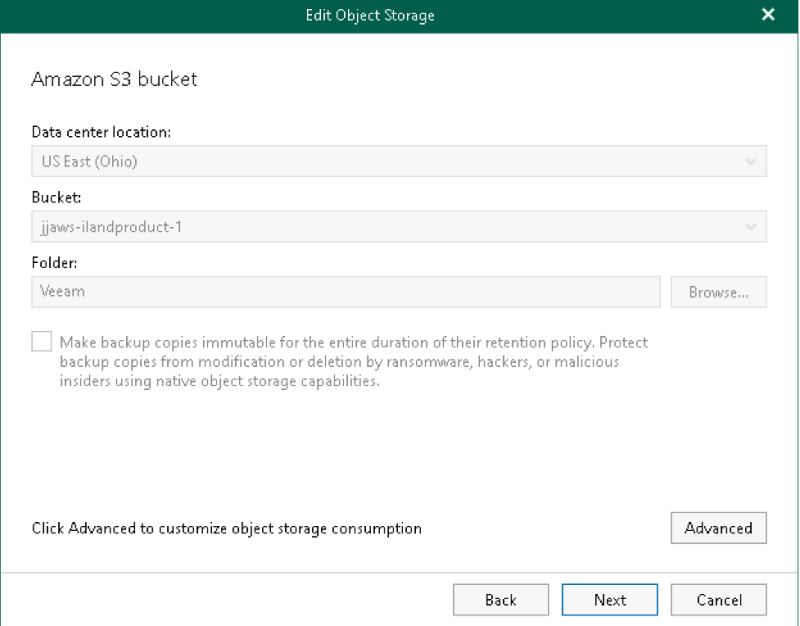This screenshot has height=626, width=800.
Task: Select the jjaws-ilandproduct-1 bucket value
Action: [105, 227]
